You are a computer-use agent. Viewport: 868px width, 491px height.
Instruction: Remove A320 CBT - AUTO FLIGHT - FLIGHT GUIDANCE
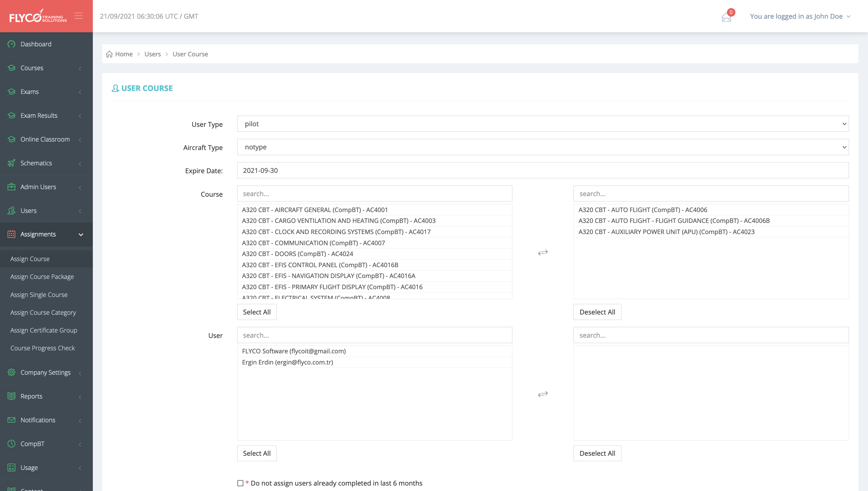(x=711, y=220)
